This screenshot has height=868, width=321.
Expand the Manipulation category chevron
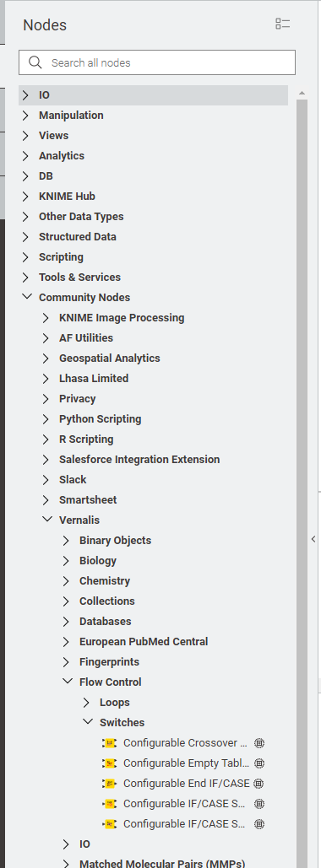25,115
